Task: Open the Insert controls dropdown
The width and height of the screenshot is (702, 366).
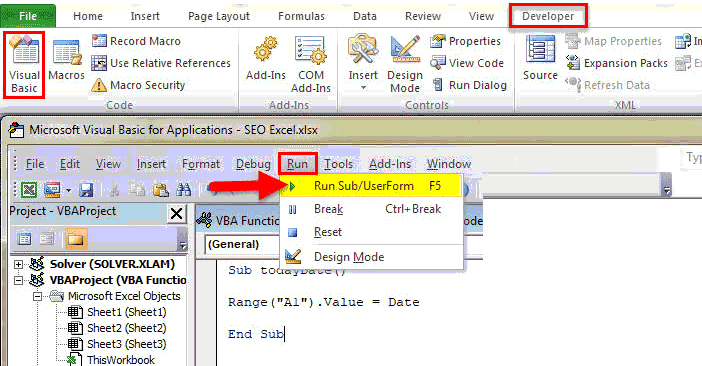Action: [x=363, y=63]
